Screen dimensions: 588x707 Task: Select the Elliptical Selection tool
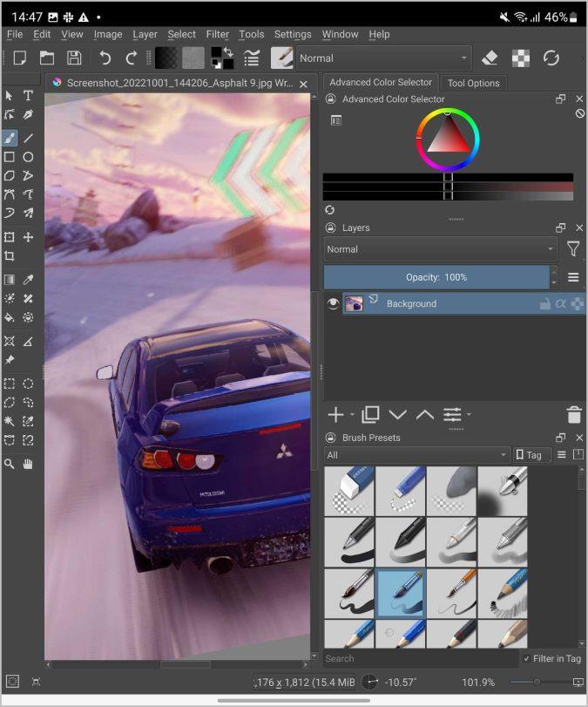[28, 384]
